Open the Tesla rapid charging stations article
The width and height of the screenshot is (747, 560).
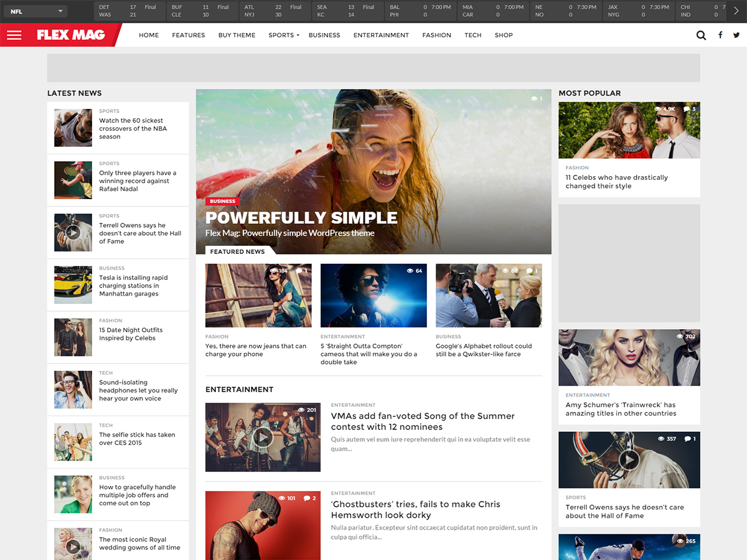pyautogui.click(x=133, y=286)
